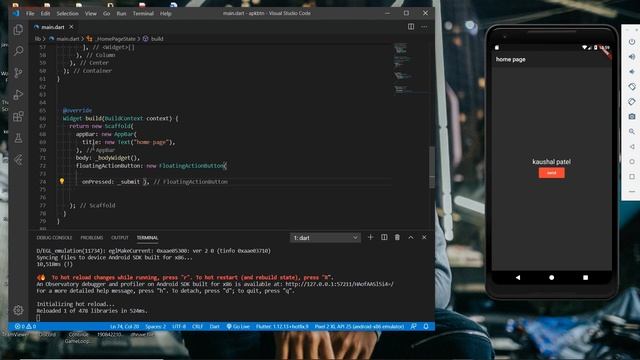This screenshot has height=360, width=640.
Task: Create a new terminal
Action: 370,237
